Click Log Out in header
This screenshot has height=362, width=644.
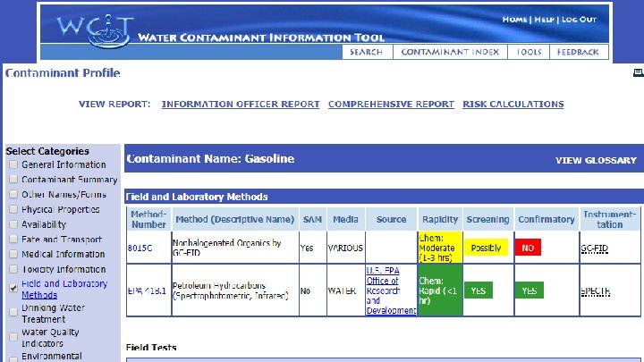pyautogui.click(x=579, y=20)
